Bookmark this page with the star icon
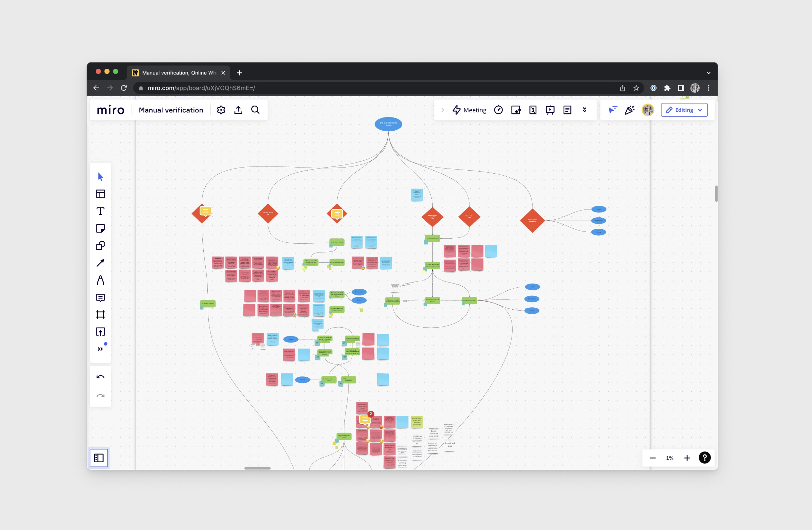 (636, 88)
